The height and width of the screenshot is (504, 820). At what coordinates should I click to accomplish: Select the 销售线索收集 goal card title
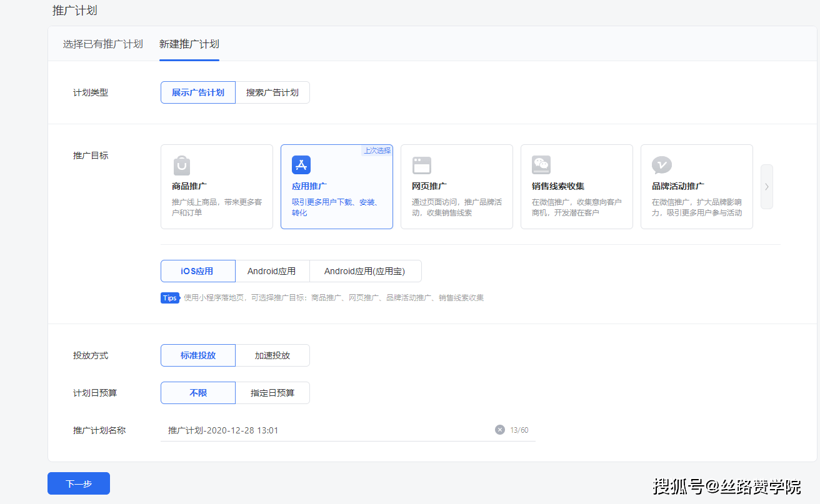click(558, 186)
